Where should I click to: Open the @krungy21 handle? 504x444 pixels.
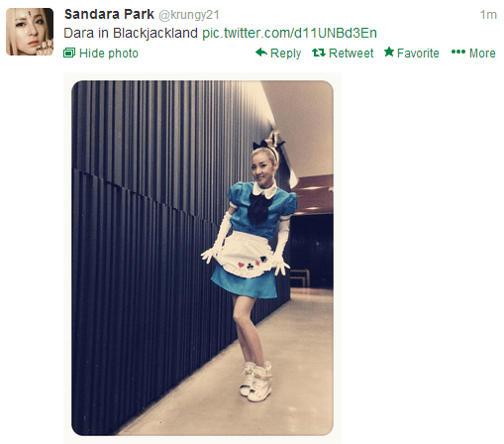[x=189, y=15]
